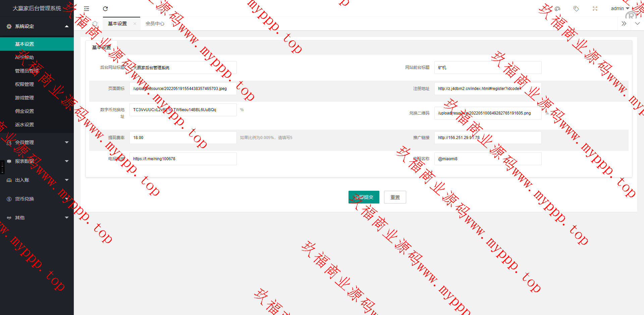This screenshot has height=315, width=644.
Task: Focus the 电报名称 text field
Action: [488, 159]
